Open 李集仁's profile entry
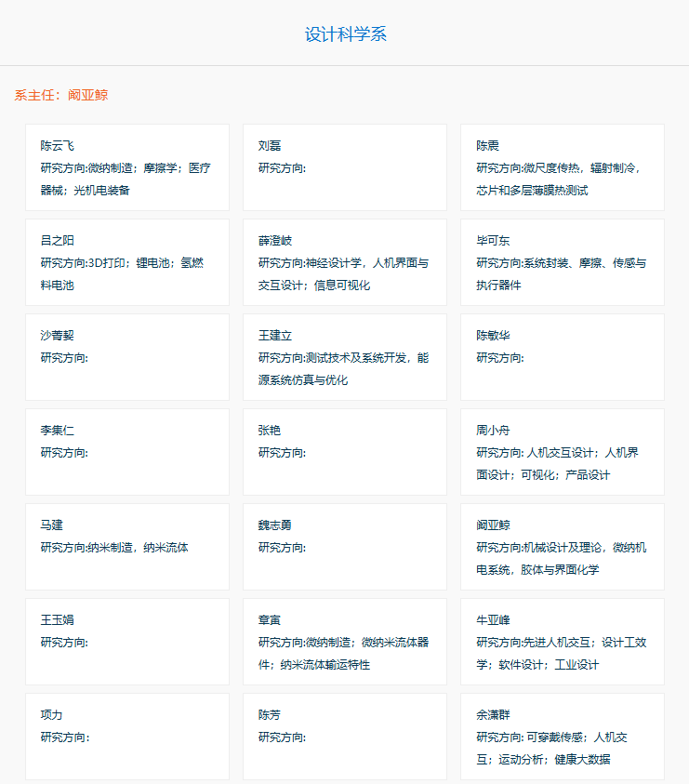This screenshot has width=689, height=784. pos(127,452)
